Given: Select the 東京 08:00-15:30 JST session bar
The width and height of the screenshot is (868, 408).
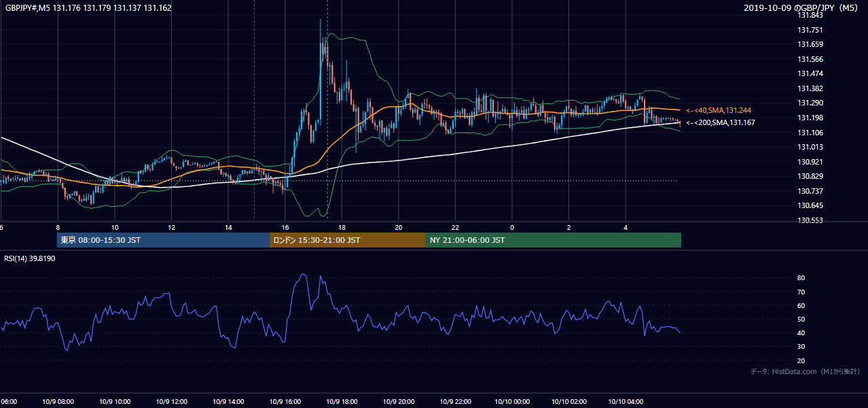Looking at the screenshot, I should tap(163, 240).
